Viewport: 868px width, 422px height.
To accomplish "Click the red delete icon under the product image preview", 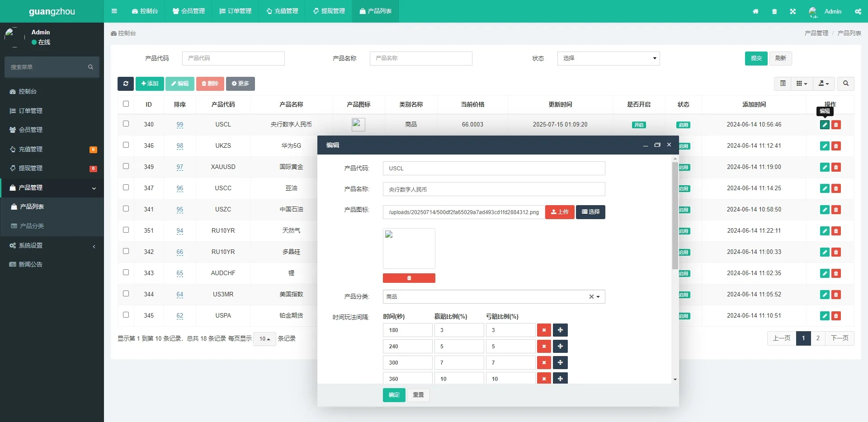I will [x=409, y=278].
